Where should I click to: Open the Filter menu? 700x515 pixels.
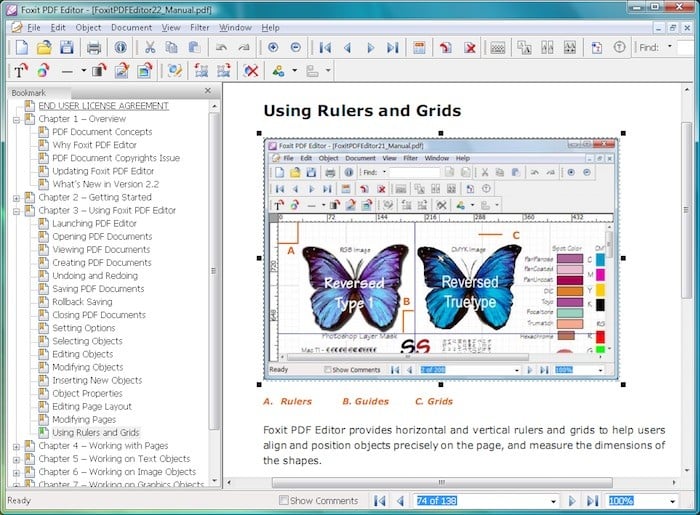point(200,28)
